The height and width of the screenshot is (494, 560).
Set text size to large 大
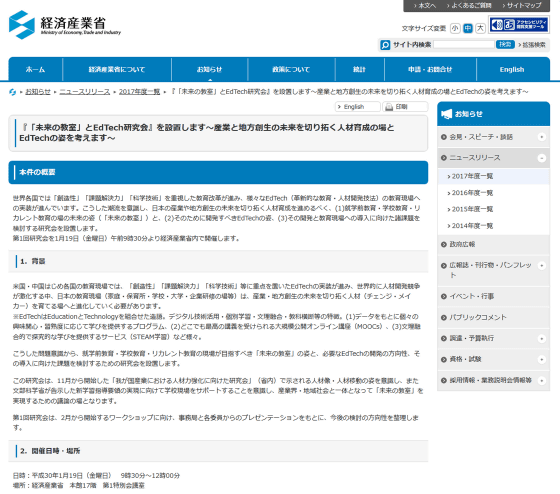tap(481, 28)
